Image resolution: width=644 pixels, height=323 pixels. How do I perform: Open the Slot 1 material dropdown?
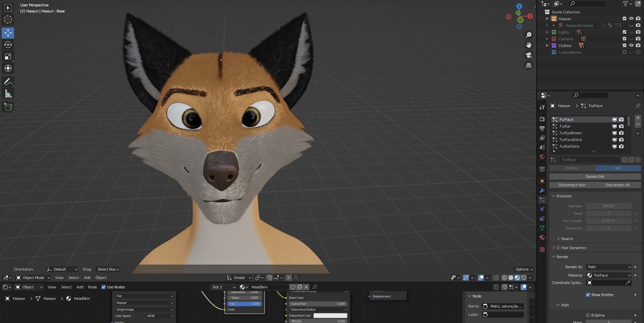pos(223,287)
